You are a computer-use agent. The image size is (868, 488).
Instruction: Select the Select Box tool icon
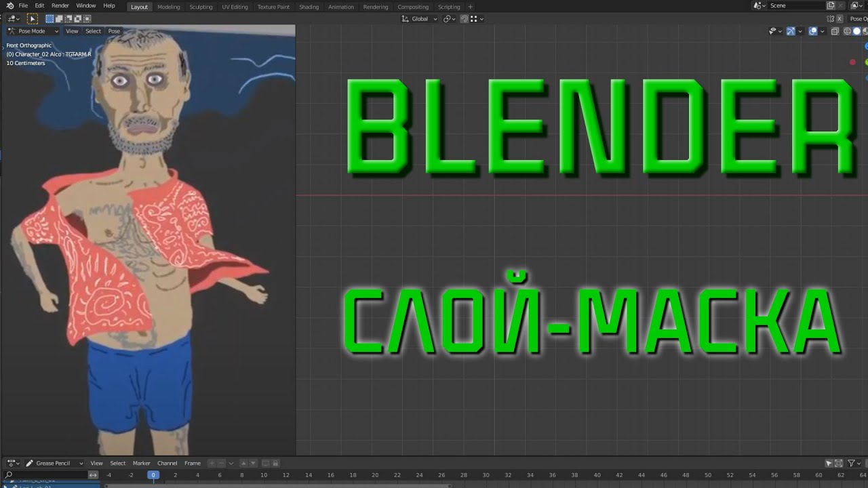[x=33, y=19]
